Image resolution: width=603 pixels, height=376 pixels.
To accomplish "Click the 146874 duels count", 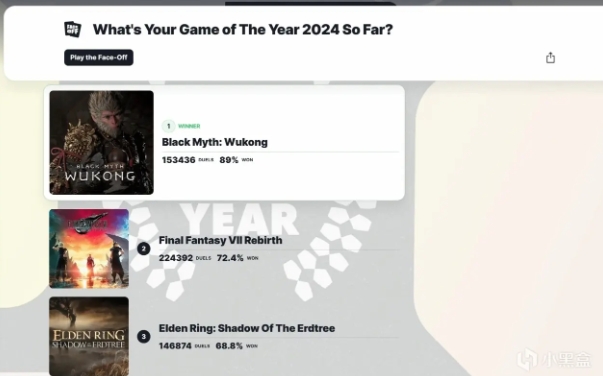I will coord(175,346).
